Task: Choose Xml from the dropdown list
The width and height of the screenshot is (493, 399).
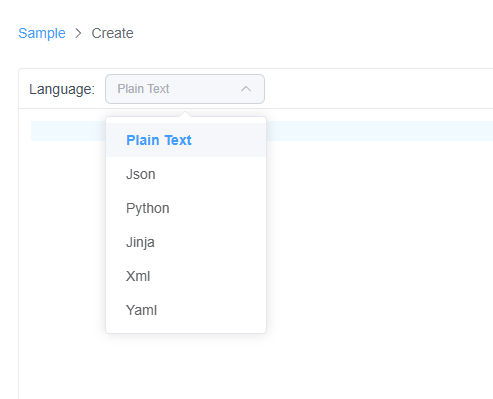Action: pos(186,276)
